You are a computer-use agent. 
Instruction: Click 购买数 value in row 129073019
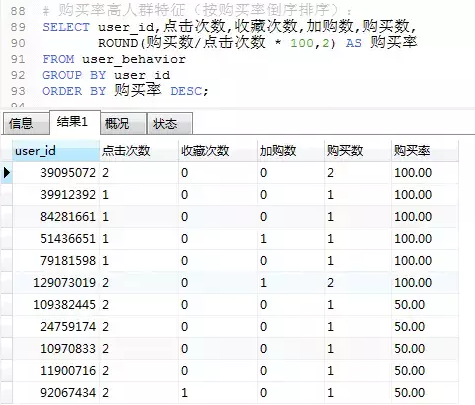tap(358, 283)
